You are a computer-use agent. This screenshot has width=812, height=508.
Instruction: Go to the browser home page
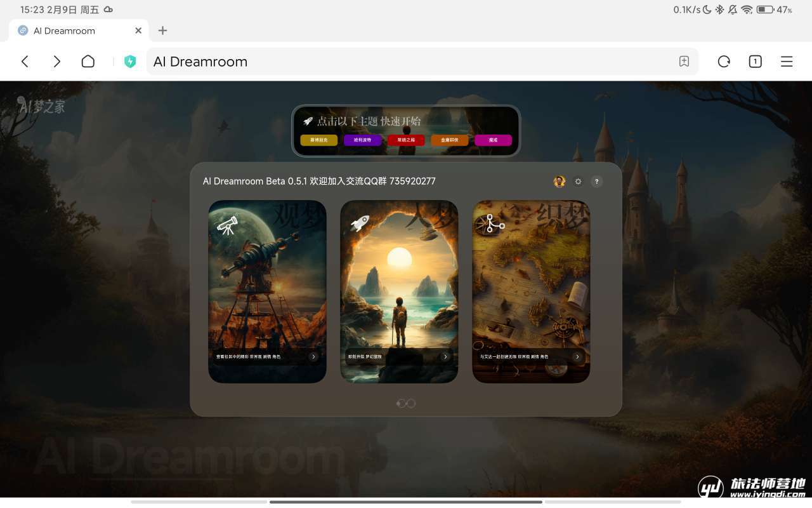coord(88,62)
